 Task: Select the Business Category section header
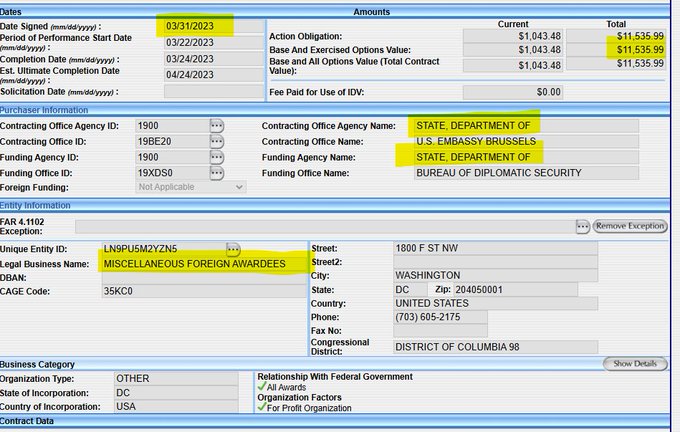tap(38, 364)
